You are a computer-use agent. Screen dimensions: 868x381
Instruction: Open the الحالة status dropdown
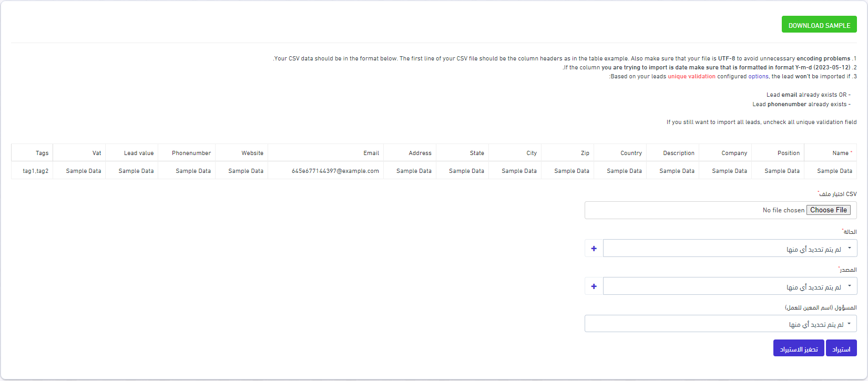tap(730, 249)
